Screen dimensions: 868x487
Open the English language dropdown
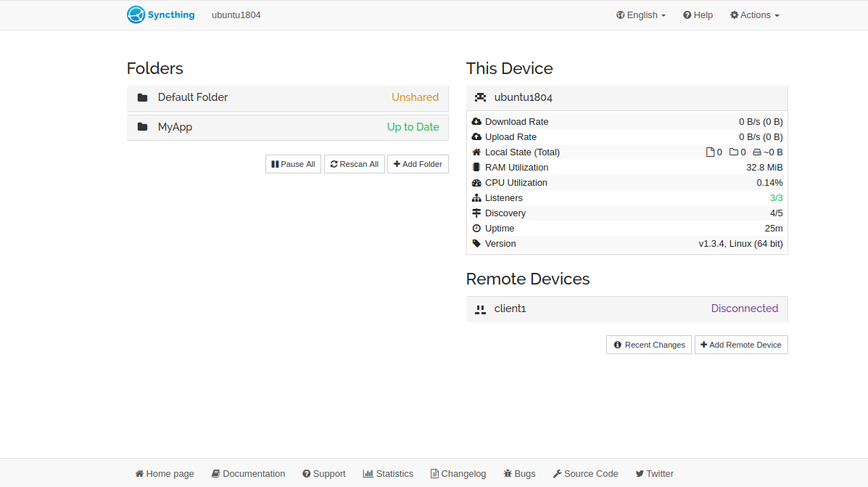tap(641, 15)
